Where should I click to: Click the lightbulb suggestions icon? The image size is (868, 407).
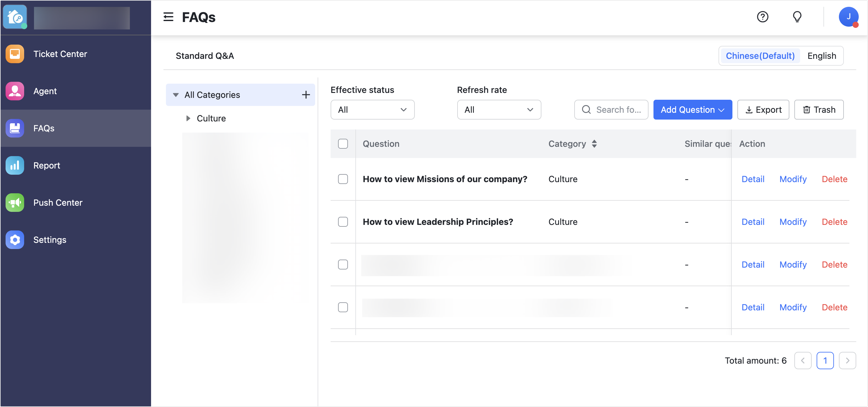[x=797, y=16]
